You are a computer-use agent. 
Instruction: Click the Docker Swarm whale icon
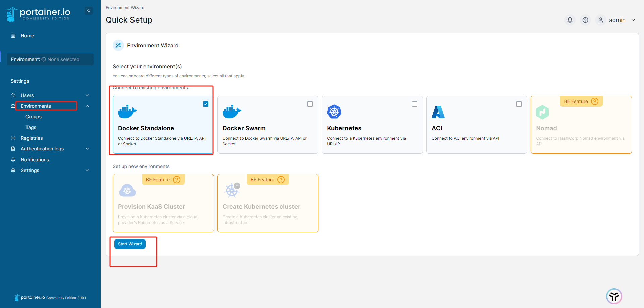[x=232, y=112]
